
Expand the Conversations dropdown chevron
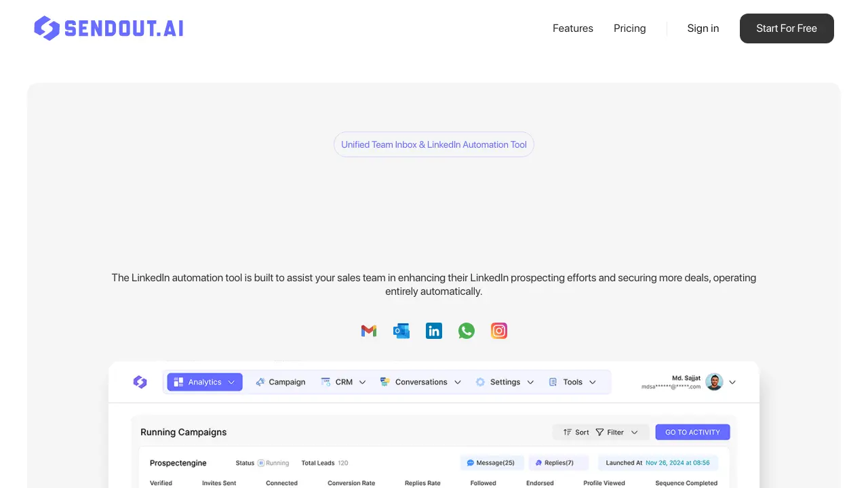458,382
